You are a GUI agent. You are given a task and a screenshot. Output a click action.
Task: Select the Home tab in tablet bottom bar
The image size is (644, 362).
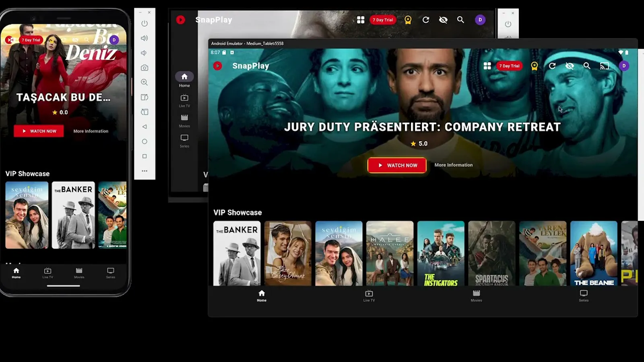tap(262, 296)
